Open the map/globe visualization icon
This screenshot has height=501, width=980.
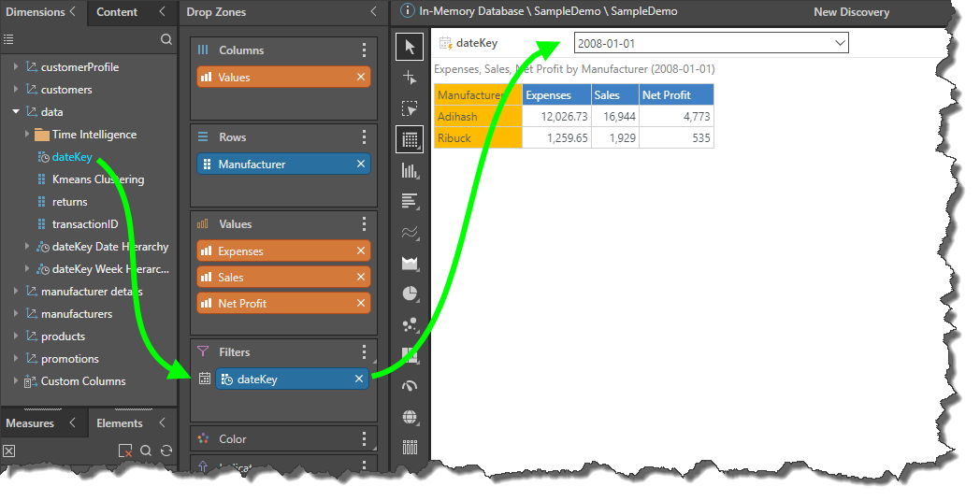coord(409,417)
